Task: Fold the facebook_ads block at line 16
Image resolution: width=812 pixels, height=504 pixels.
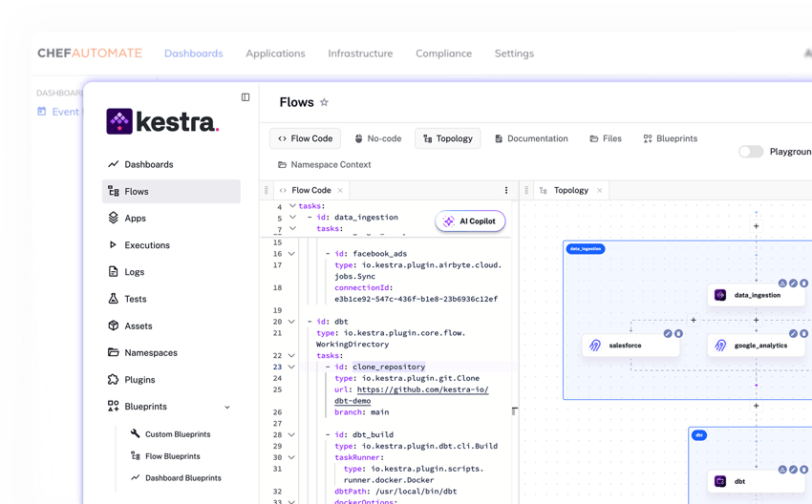Action: [292, 254]
